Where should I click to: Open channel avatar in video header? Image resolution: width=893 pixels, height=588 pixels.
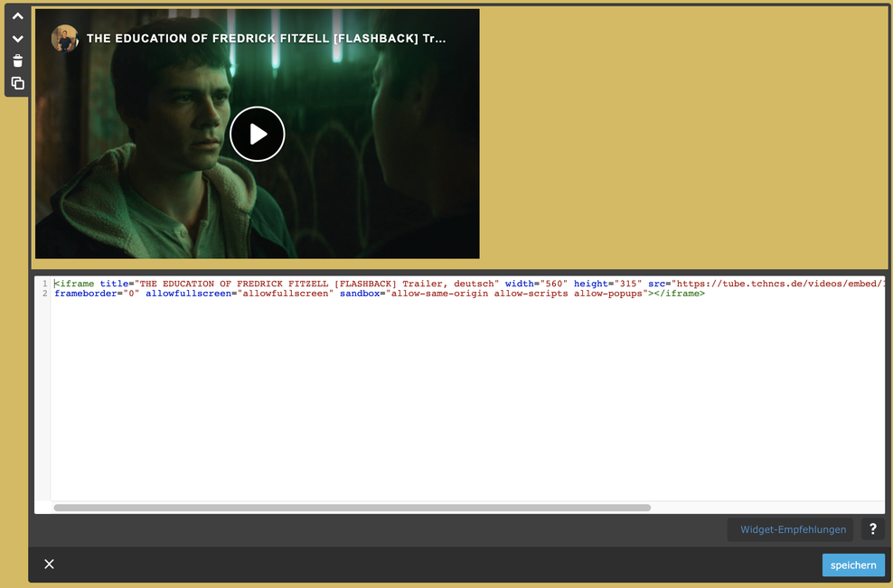click(65, 39)
